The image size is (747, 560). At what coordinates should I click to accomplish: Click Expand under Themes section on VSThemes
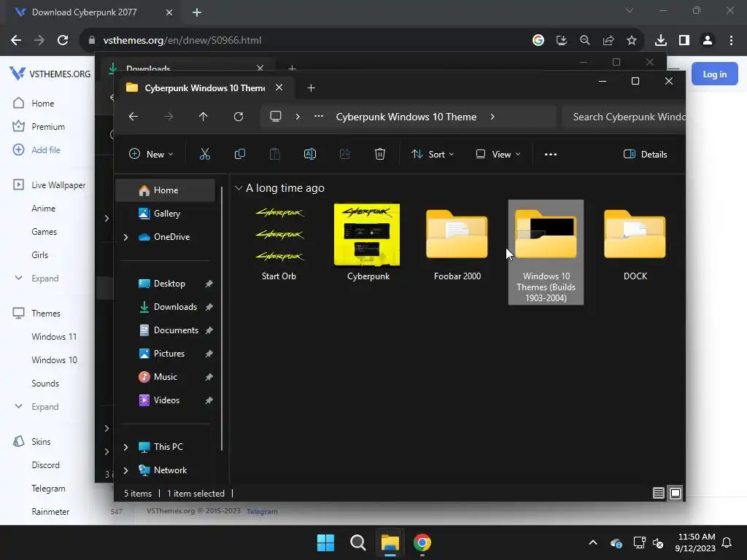coord(44,407)
